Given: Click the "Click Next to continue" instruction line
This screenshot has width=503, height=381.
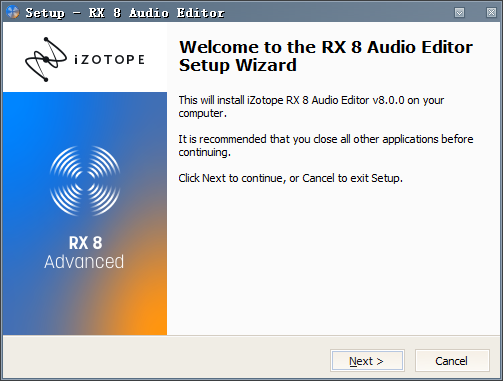Looking at the screenshot, I should (x=290, y=178).
